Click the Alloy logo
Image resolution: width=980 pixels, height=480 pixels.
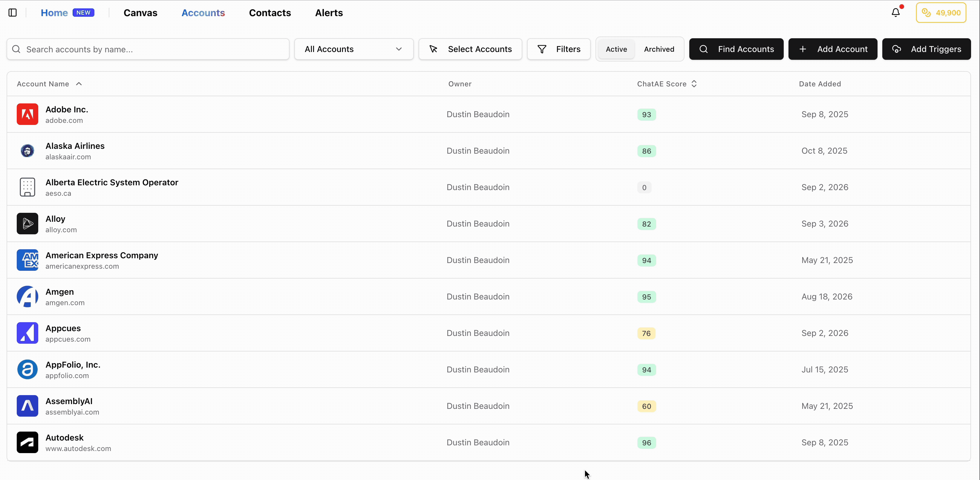(27, 224)
